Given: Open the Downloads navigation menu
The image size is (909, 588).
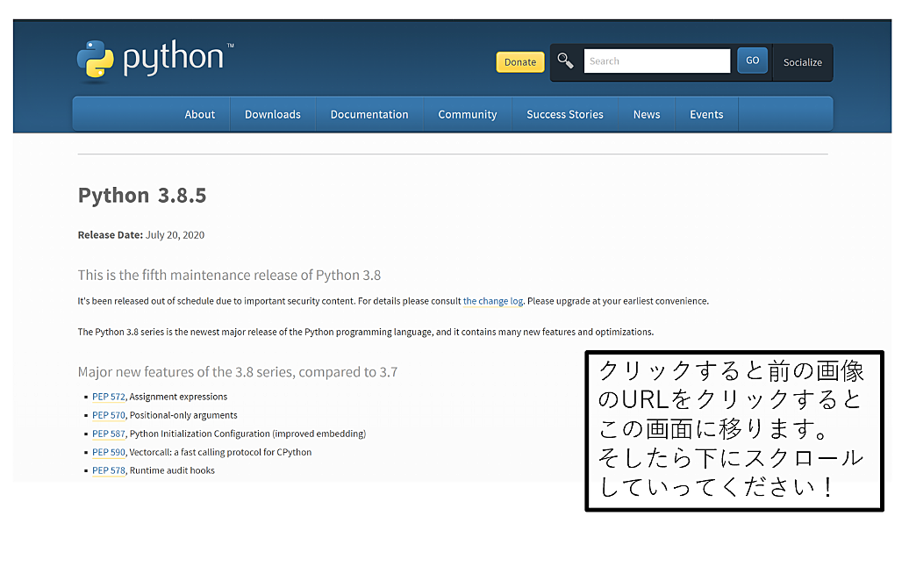Looking at the screenshot, I should [273, 114].
